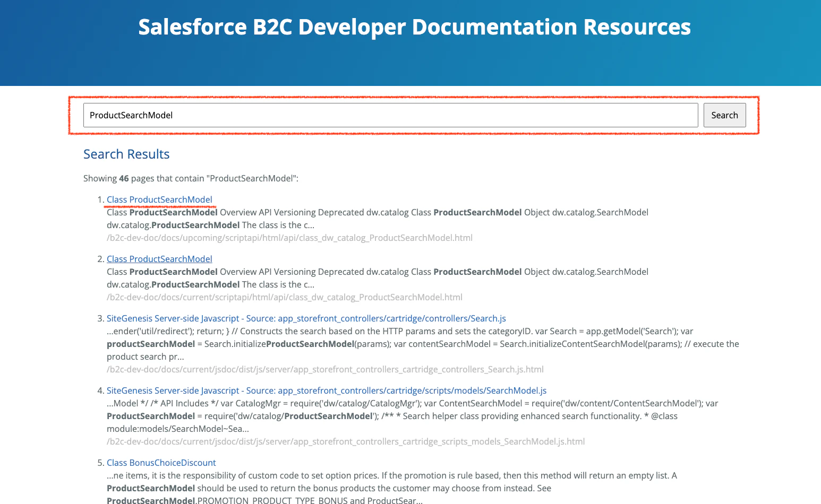The image size is (821, 504).
Task: Click the Search button
Action: 724,115
